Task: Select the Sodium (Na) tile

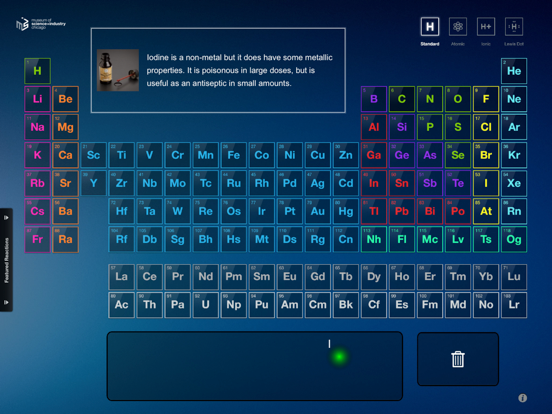Action: tap(37, 127)
